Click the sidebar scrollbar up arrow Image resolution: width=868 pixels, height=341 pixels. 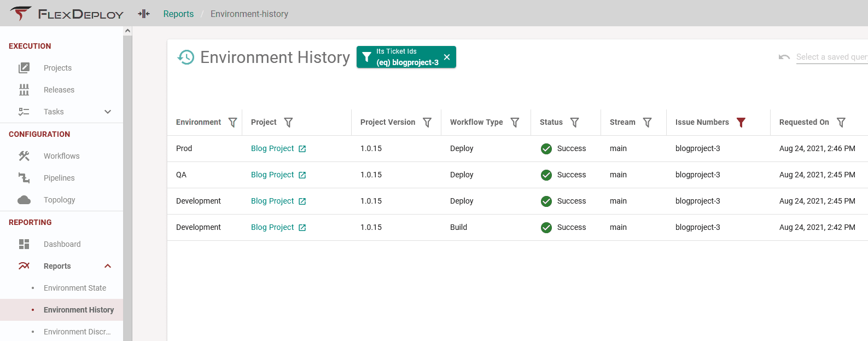[127, 31]
